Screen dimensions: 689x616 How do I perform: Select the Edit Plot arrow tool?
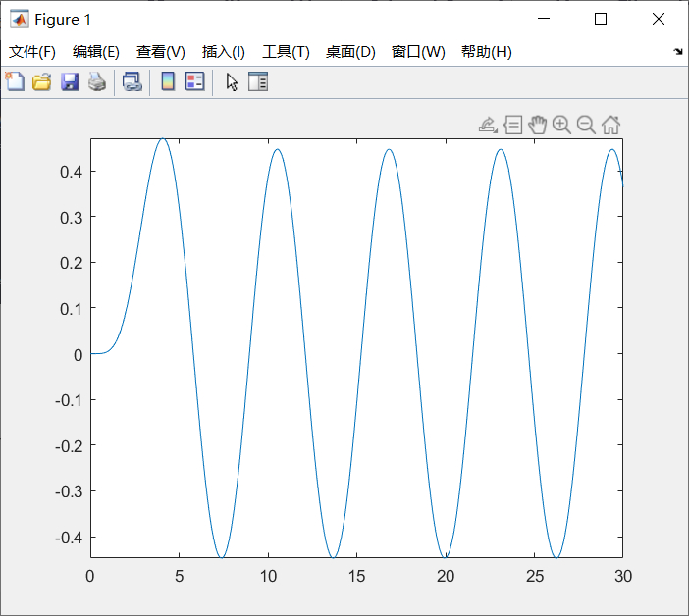coord(232,82)
